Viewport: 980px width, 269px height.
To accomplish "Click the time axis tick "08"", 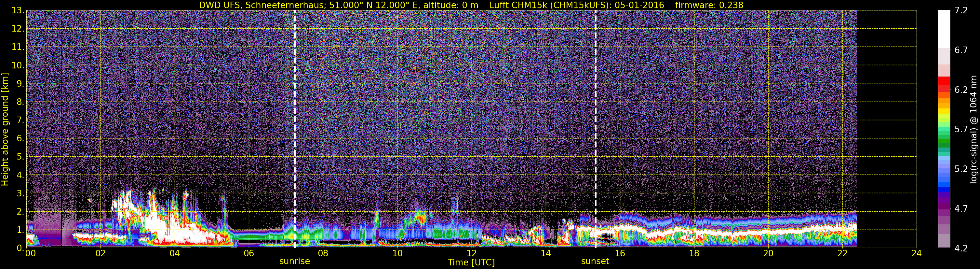I will click(x=323, y=254).
